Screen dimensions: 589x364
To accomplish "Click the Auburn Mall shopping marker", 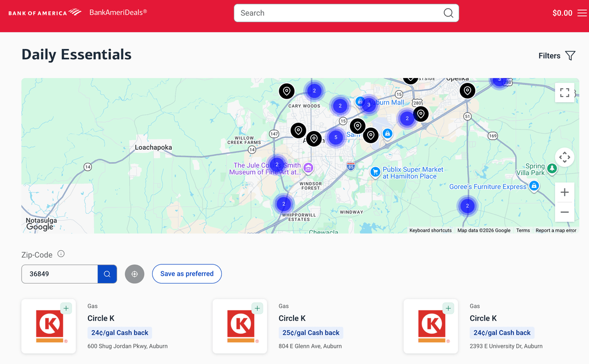I will click(x=360, y=102).
